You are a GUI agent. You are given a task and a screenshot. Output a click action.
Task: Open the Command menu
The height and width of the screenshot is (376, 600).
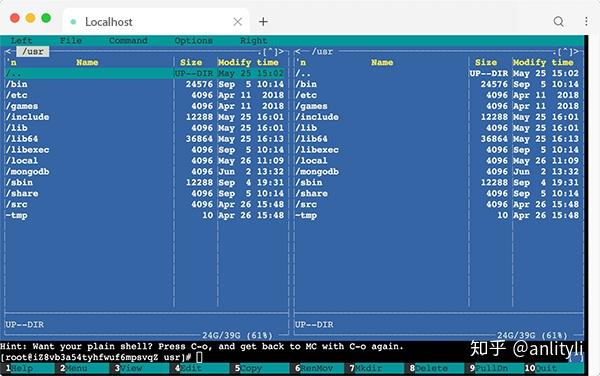tap(128, 41)
